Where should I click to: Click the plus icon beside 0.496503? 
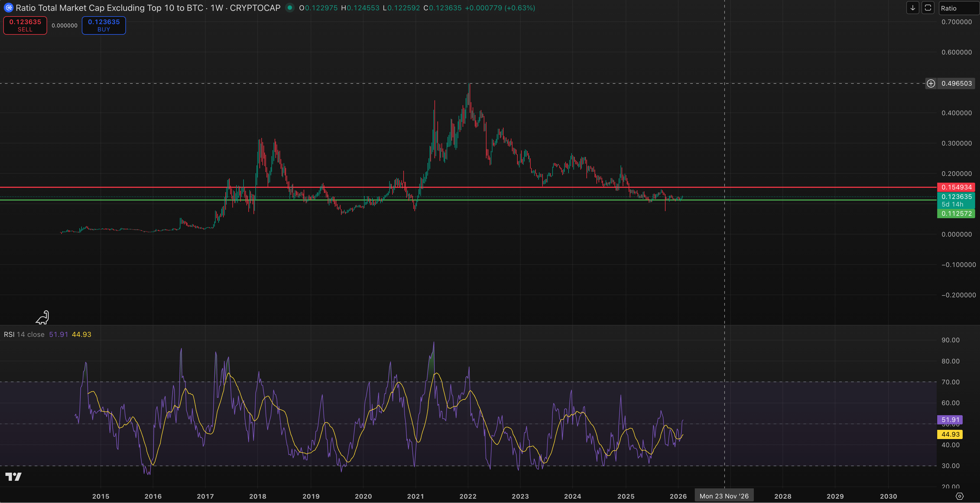coord(930,83)
